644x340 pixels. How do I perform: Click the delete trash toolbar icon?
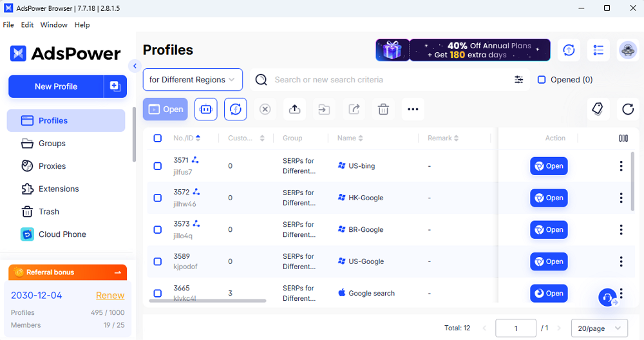[383, 109]
